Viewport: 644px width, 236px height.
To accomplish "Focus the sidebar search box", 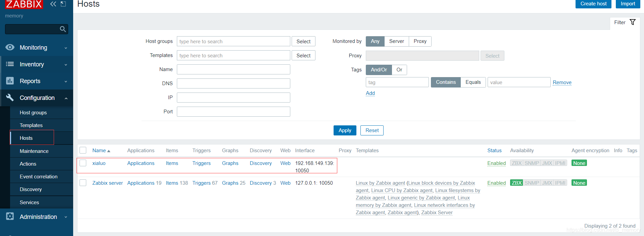I will coord(36,29).
